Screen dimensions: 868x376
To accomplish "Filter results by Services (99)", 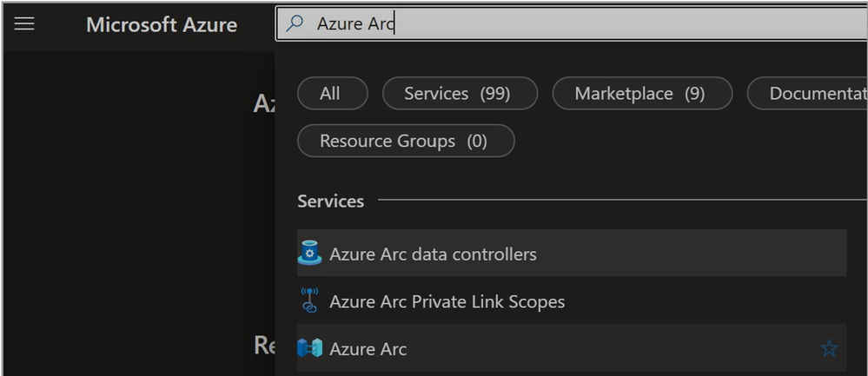I will (x=460, y=94).
